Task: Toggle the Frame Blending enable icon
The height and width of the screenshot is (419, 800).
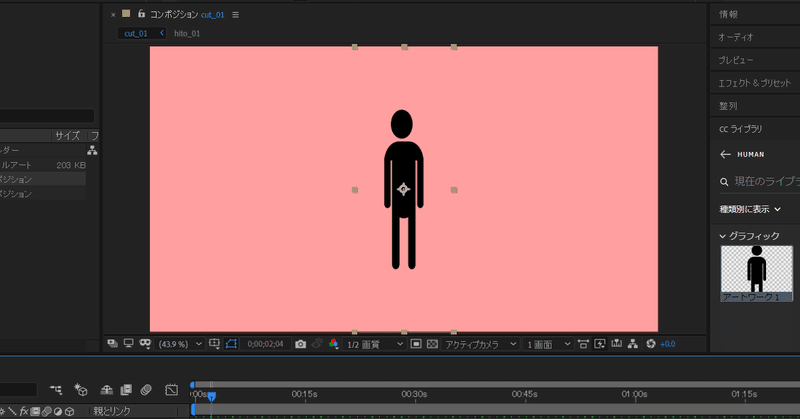Action: tap(126, 390)
